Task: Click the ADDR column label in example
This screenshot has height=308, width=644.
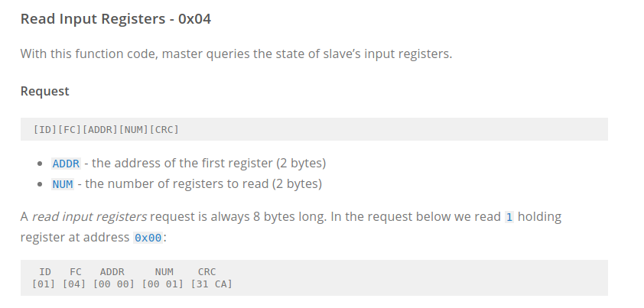Action: 112,272
